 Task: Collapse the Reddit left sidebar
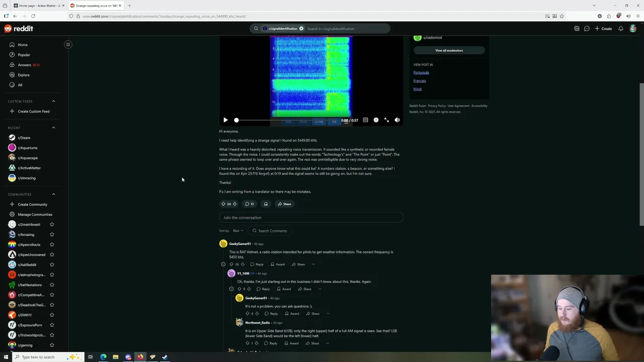pyautogui.click(x=68, y=44)
